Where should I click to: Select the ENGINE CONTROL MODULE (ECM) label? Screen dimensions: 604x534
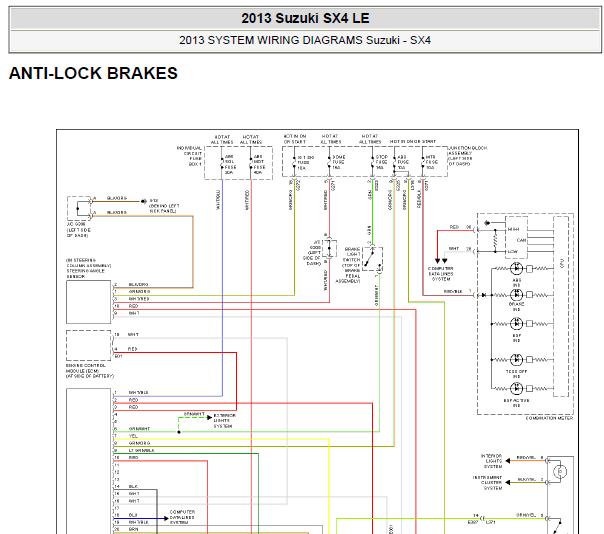(89, 371)
